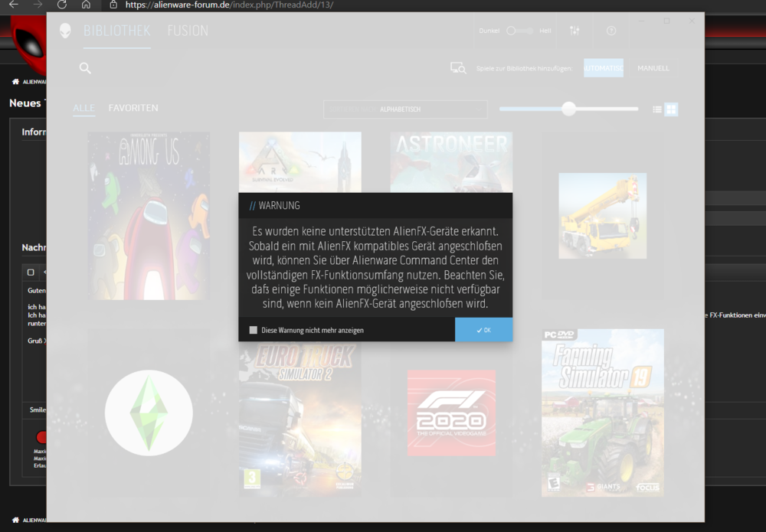This screenshot has width=766, height=532.
Task: Click the Alienware alien head logo icon
Action: pyautogui.click(x=65, y=31)
